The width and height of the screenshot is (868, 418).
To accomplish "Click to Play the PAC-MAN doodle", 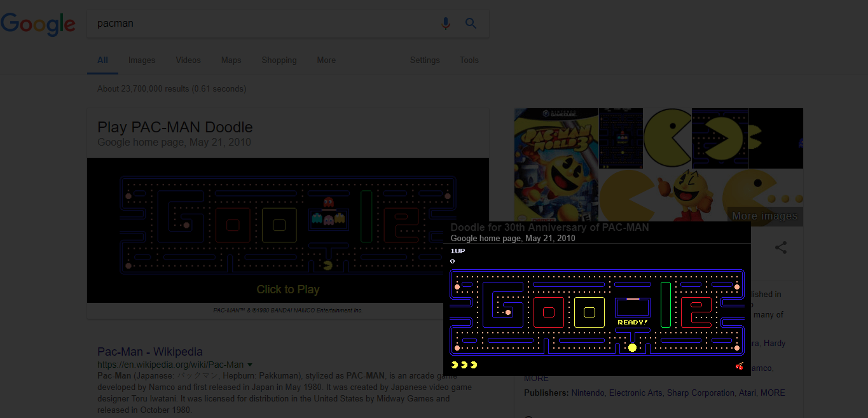I will (288, 289).
